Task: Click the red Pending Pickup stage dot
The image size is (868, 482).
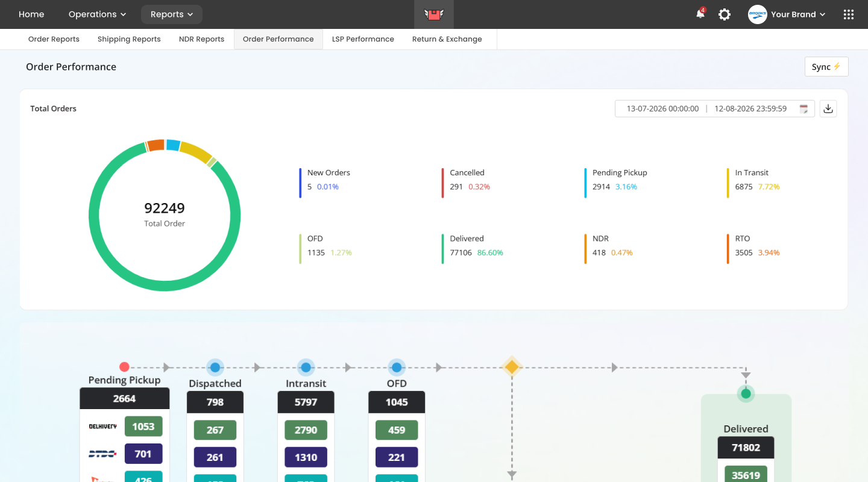Action: click(x=124, y=367)
